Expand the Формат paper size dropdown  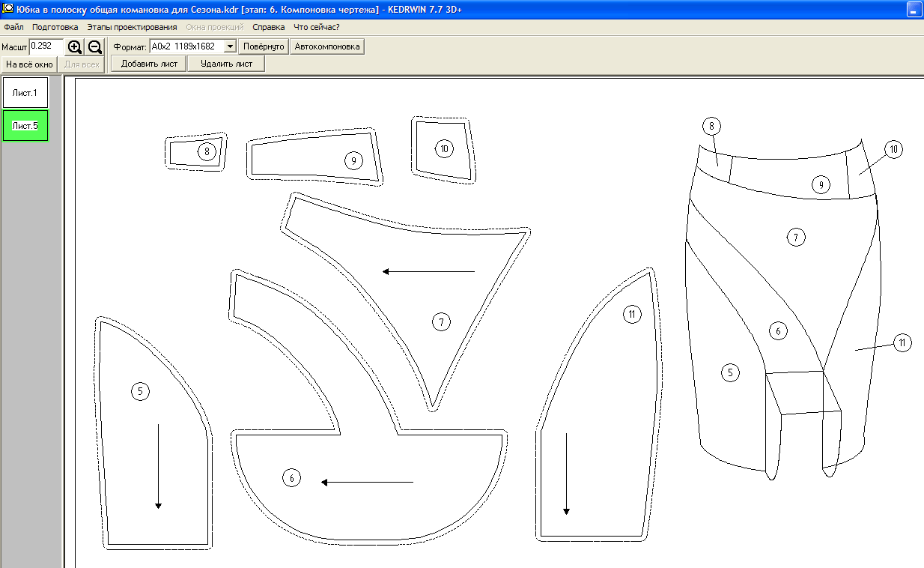230,46
